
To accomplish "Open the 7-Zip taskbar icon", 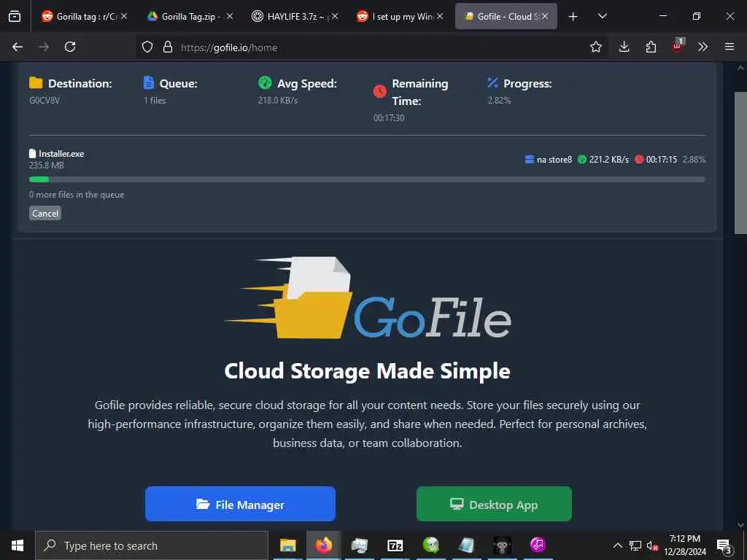I will (x=395, y=545).
